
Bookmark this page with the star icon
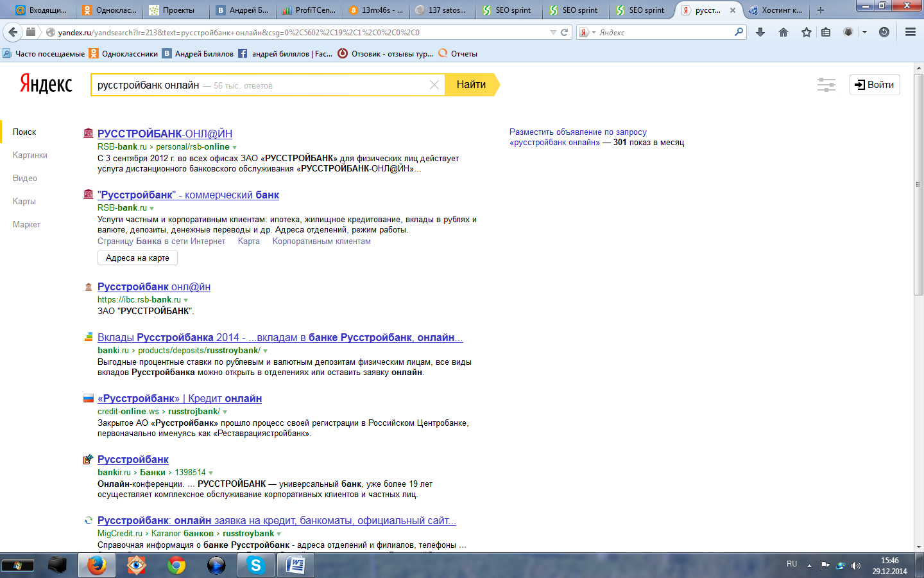807,32
